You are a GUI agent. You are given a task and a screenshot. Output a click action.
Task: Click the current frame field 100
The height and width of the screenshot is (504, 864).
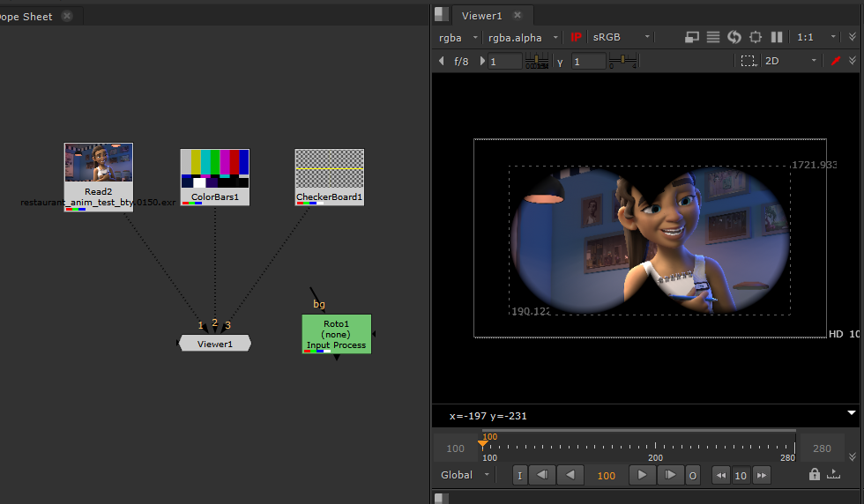(x=607, y=475)
